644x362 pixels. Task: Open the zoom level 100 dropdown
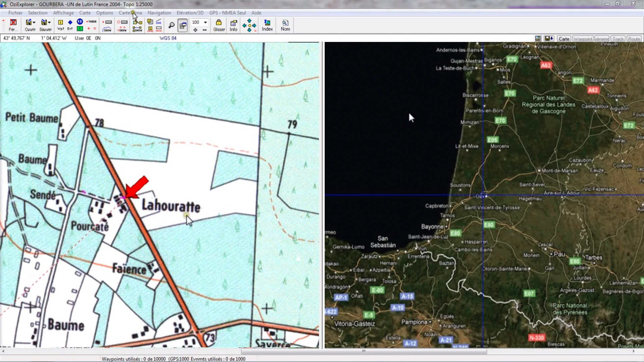click(x=205, y=22)
